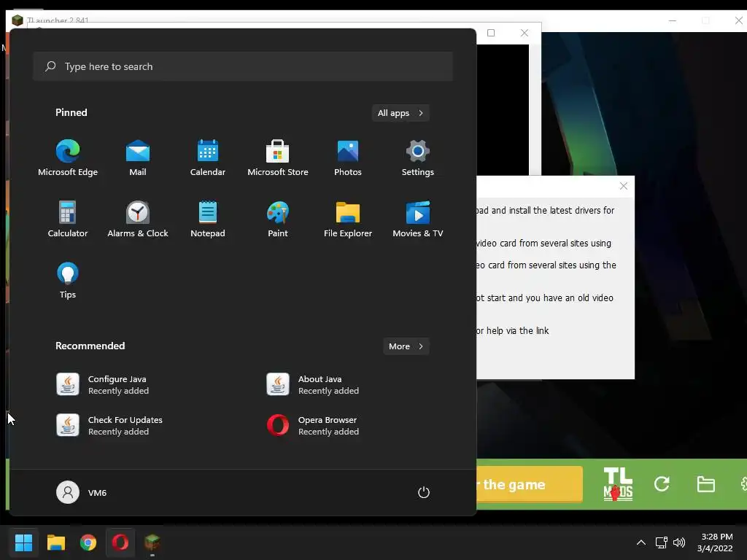The height and width of the screenshot is (560, 747).
Task: Show More recommended items
Action: [x=406, y=346]
